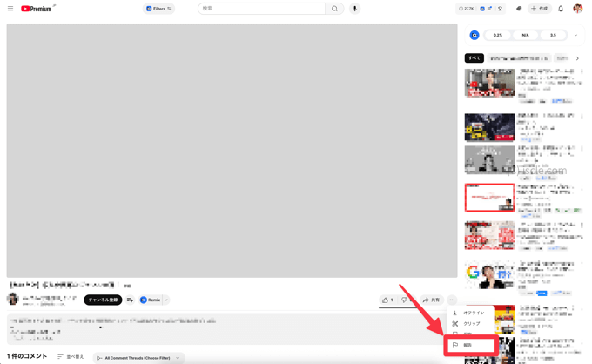Click the YouTube Premium logo
The height and width of the screenshot is (364, 592).
(37, 9)
